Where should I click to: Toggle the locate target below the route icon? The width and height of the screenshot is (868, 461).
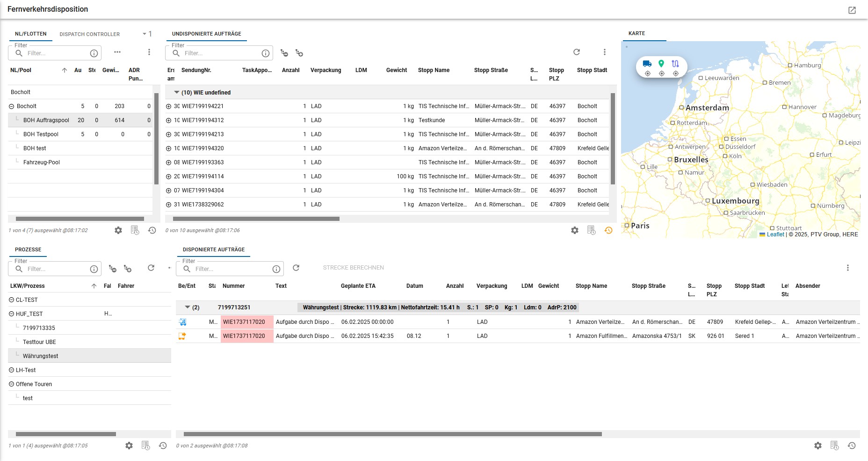[x=676, y=73]
